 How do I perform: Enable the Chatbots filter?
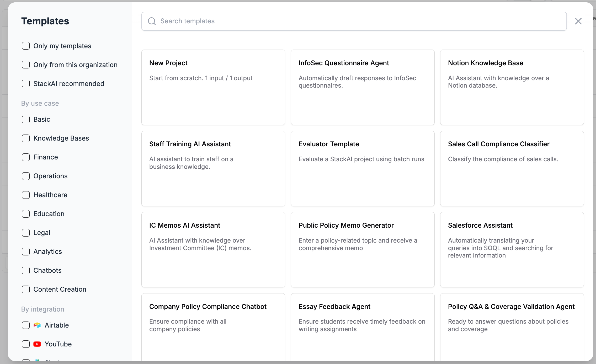pyautogui.click(x=26, y=270)
